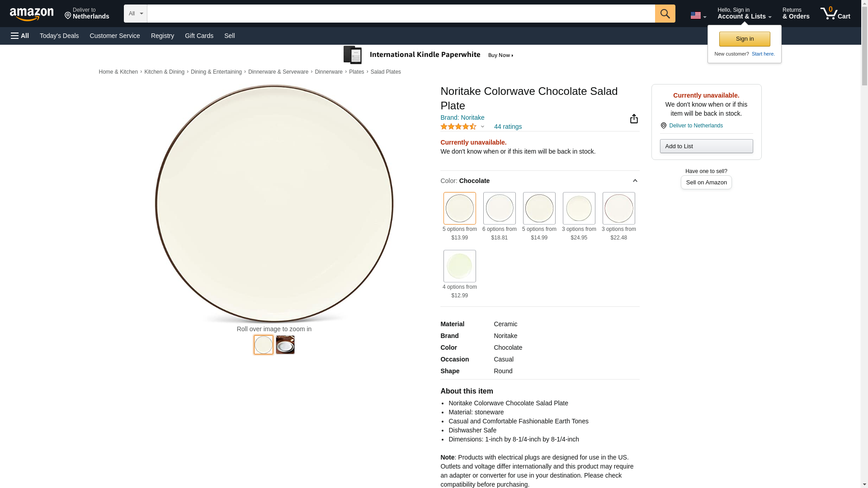
Task: Select the second product thumbnail image
Action: 285,345
